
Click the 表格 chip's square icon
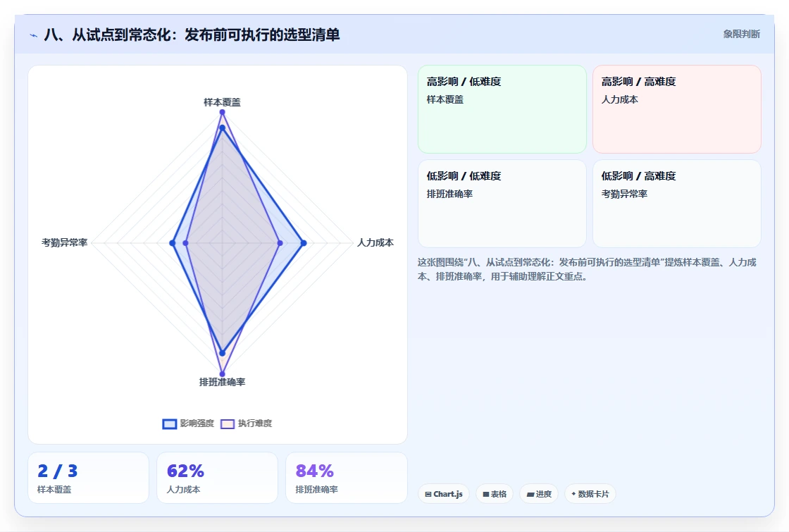pyautogui.click(x=485, y=494)
